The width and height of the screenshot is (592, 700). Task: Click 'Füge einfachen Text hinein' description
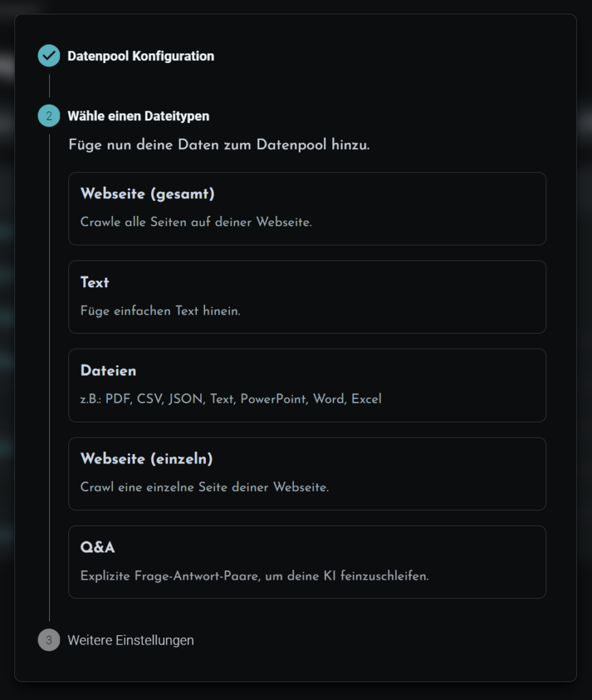pyautogui.click(x=160, y=311)
